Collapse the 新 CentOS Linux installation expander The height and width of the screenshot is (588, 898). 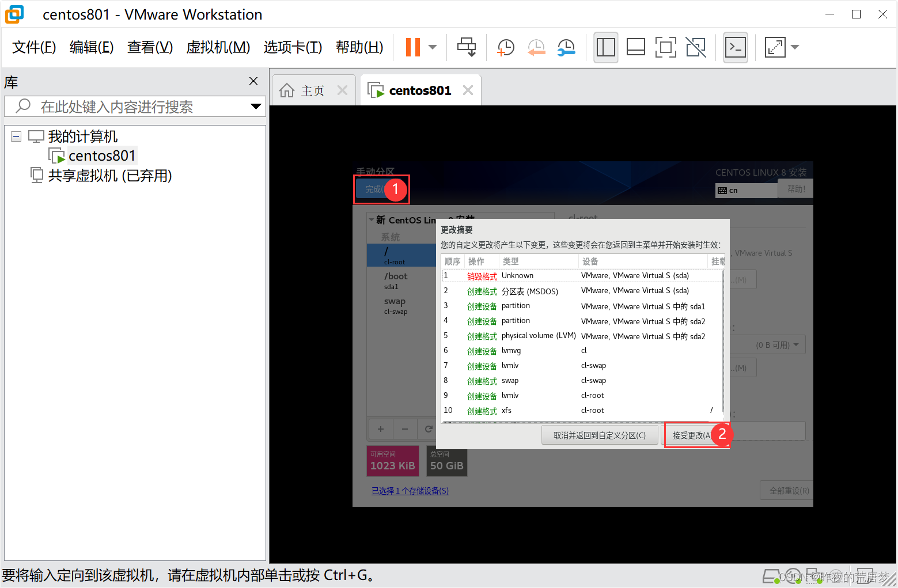(x=372, y=220)
